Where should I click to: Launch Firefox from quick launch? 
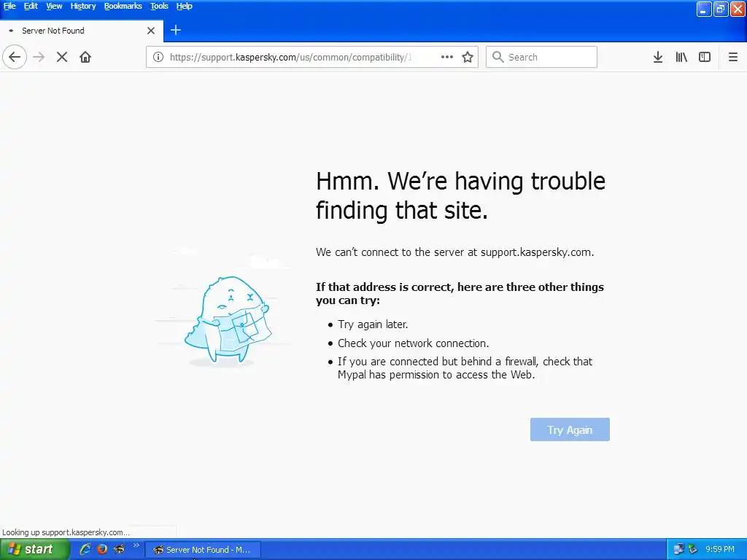click(x=102, y=549)
